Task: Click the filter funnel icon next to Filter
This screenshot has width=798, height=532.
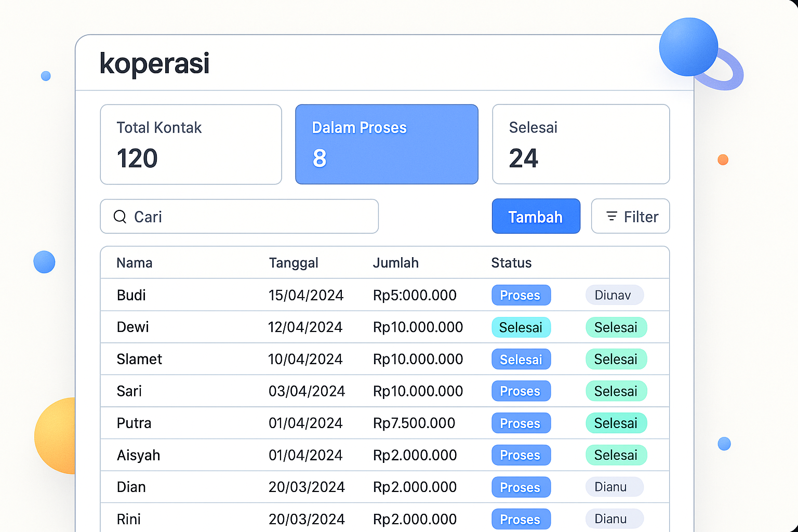Action: (611, 217)
